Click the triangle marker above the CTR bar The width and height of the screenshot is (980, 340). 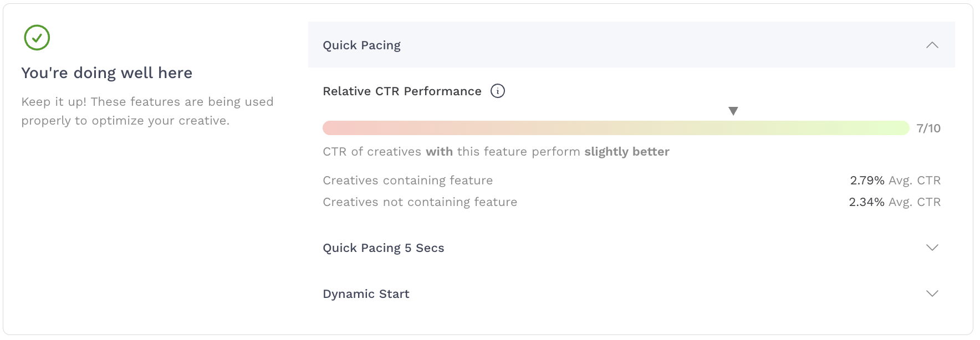[x=733, y=111]
